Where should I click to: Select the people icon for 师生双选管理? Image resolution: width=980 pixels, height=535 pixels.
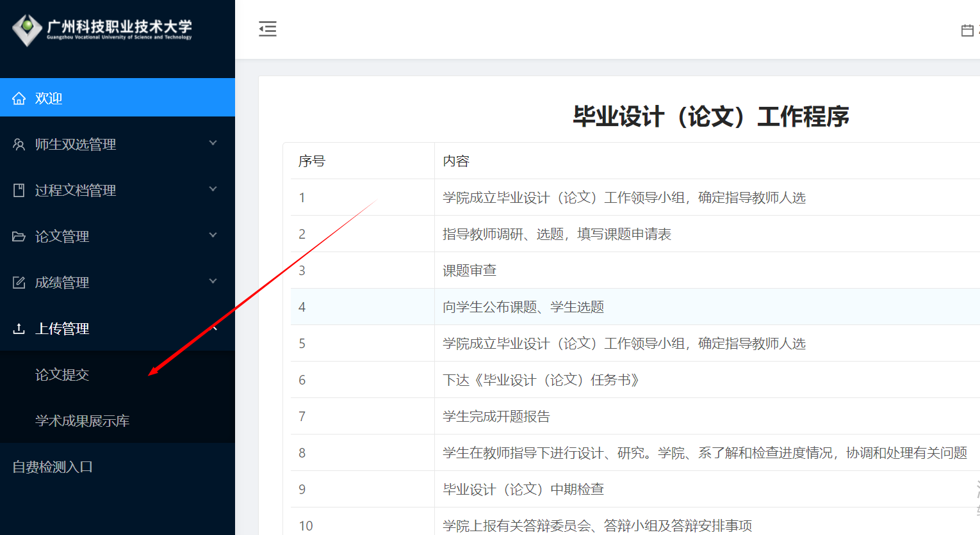pyautogui.click(x=19, y=143)
